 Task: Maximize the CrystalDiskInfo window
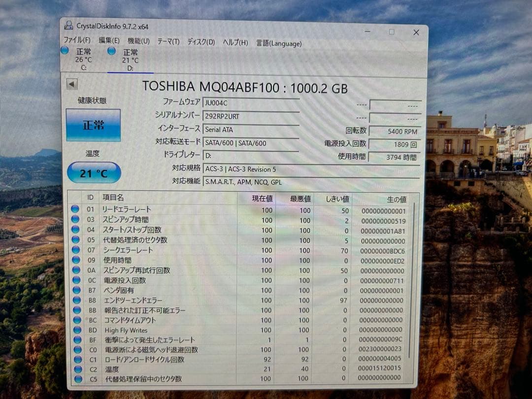392,32
